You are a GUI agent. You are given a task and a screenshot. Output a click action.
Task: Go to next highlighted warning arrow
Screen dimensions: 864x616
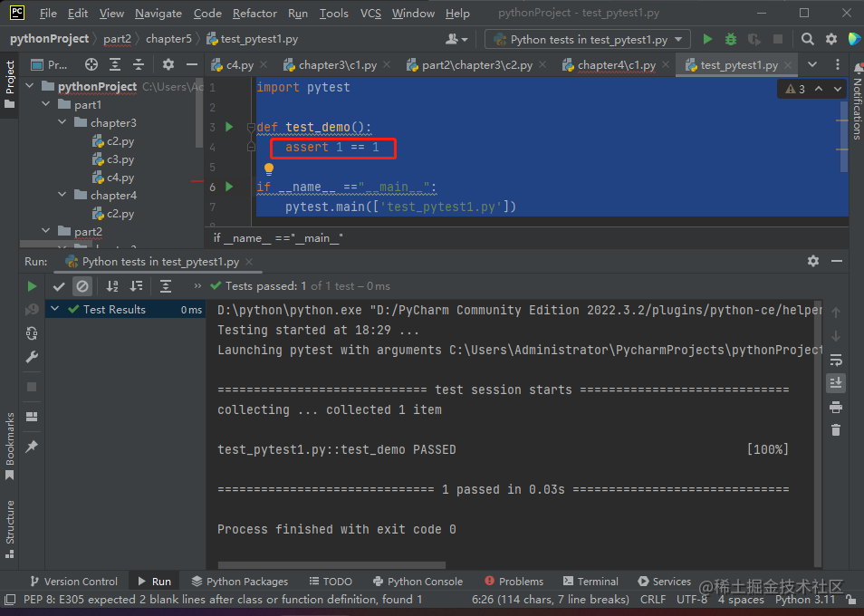(x=838, y=89)
